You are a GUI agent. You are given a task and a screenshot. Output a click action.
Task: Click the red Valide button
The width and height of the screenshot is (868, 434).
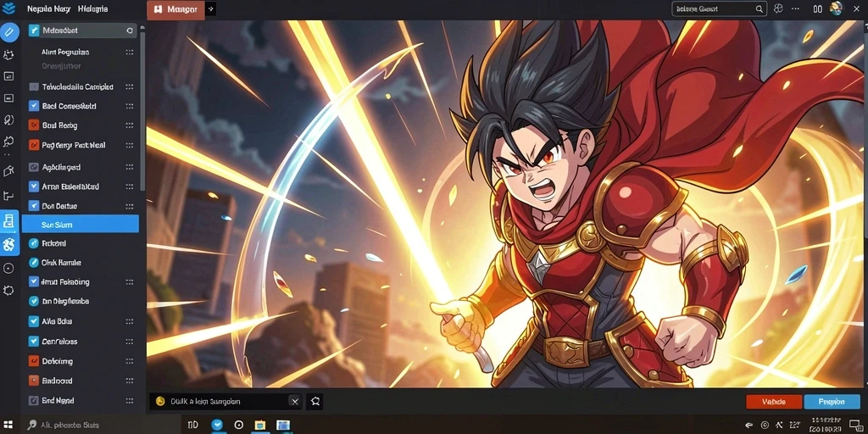pyautogui.click(x=773, y=401)
